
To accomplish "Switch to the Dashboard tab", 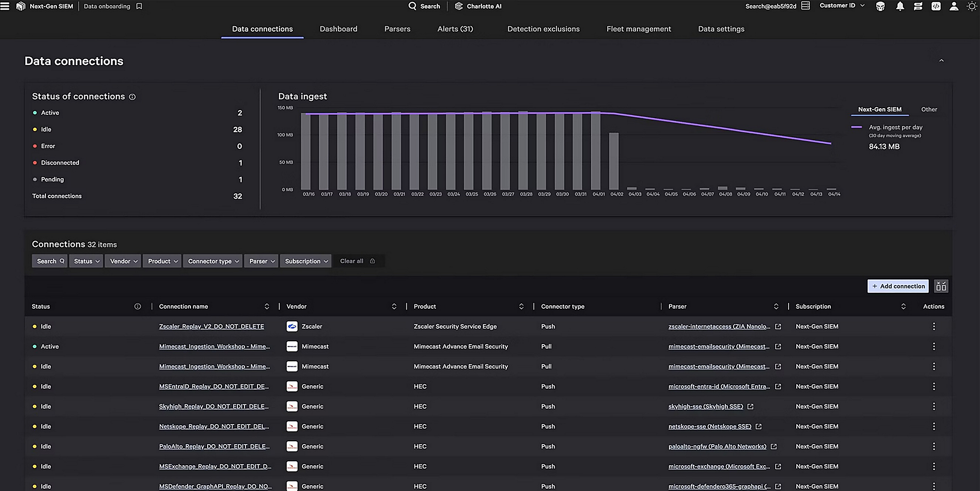I will [x=338, y=29].
